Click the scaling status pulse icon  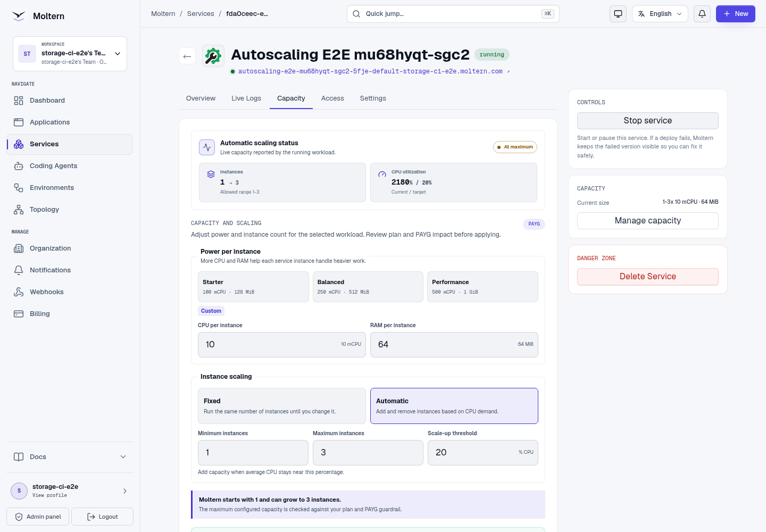click(x=207, y=147)
